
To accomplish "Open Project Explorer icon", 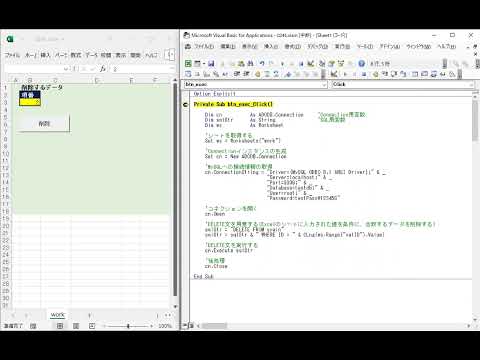I will 322,63.
